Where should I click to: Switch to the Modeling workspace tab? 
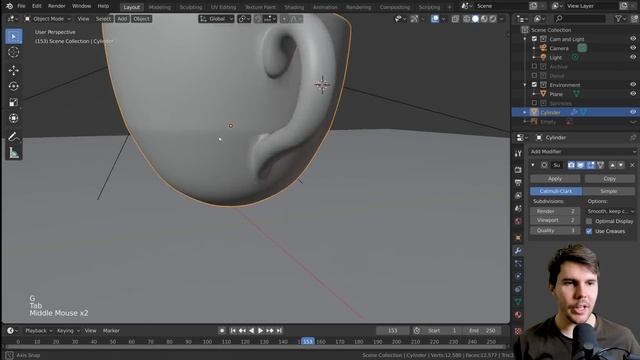coord(160,7)
